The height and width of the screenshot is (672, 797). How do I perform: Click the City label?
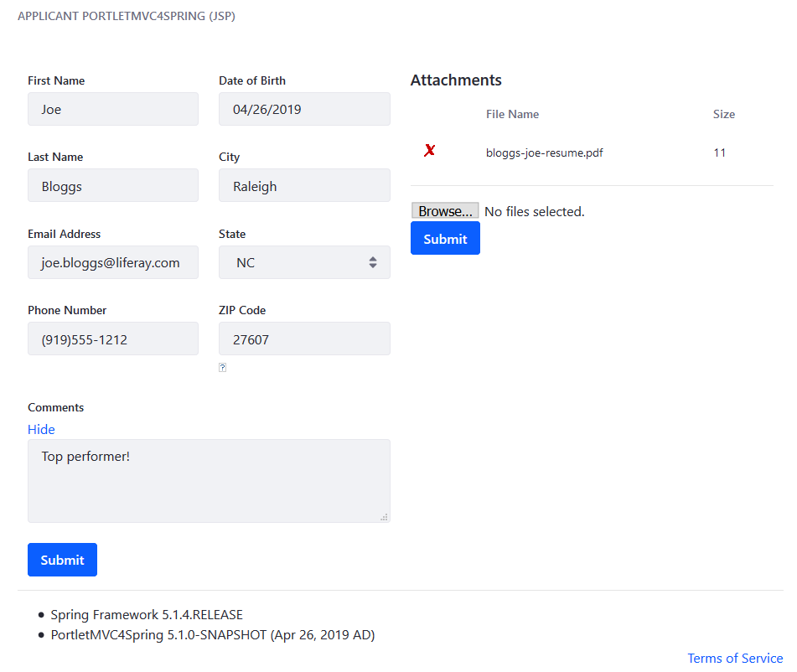[230, 157]
